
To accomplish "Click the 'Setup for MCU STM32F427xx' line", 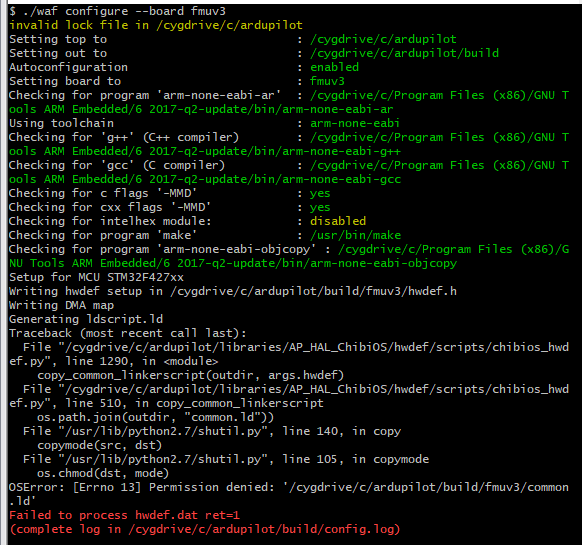I will pyautogui.click(x=96, y=277).
